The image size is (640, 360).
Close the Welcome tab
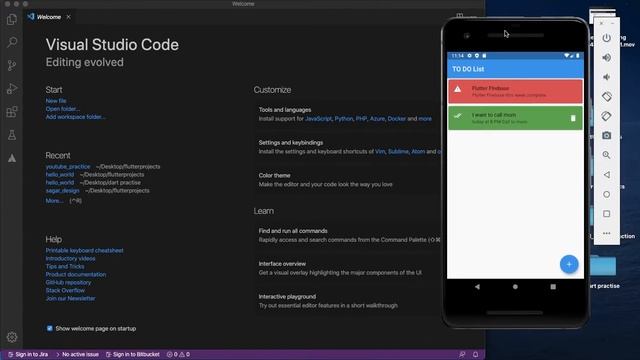coord(69,17)
